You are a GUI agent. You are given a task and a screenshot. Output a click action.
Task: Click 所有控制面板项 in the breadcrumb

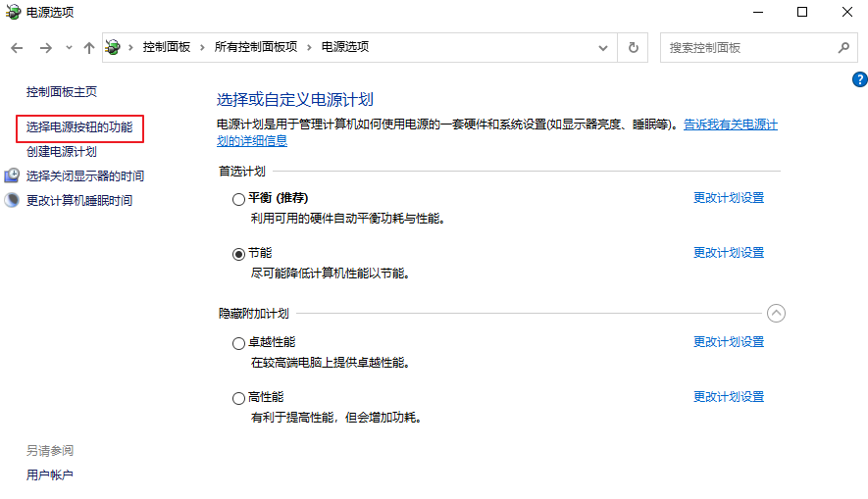(255, 47)
